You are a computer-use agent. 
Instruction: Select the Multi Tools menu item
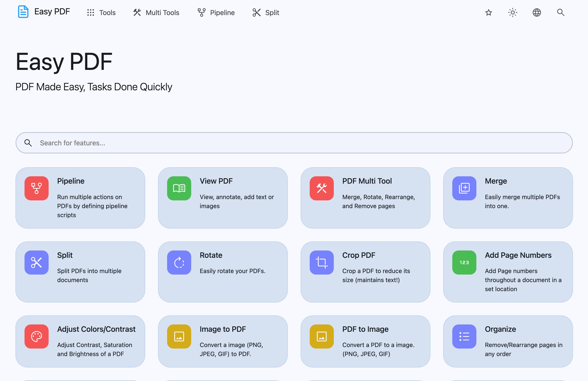click(156, 12)
